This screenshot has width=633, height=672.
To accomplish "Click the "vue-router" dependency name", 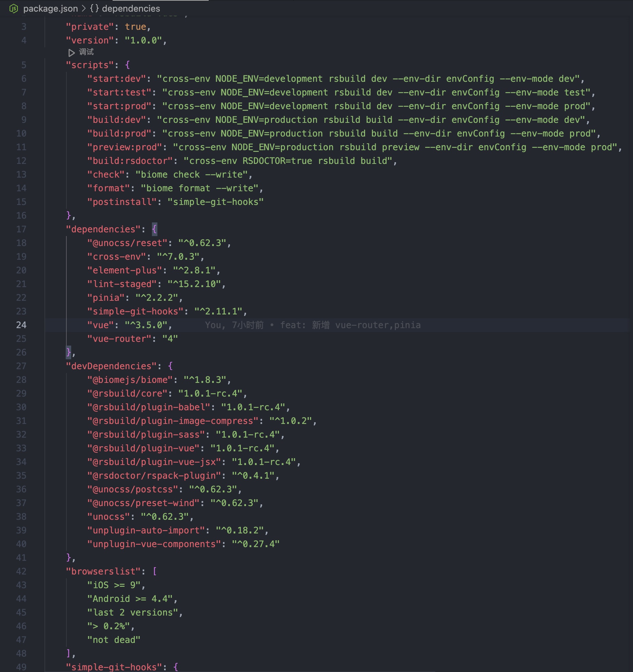I will 119,339.
